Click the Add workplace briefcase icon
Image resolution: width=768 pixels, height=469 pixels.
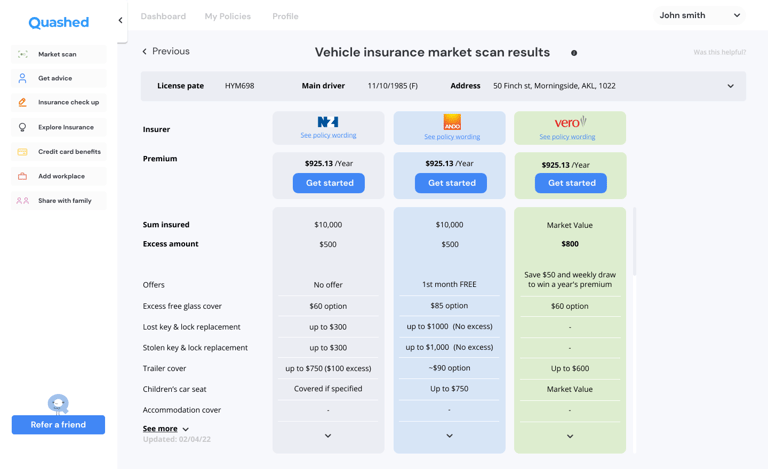point(22,176)
